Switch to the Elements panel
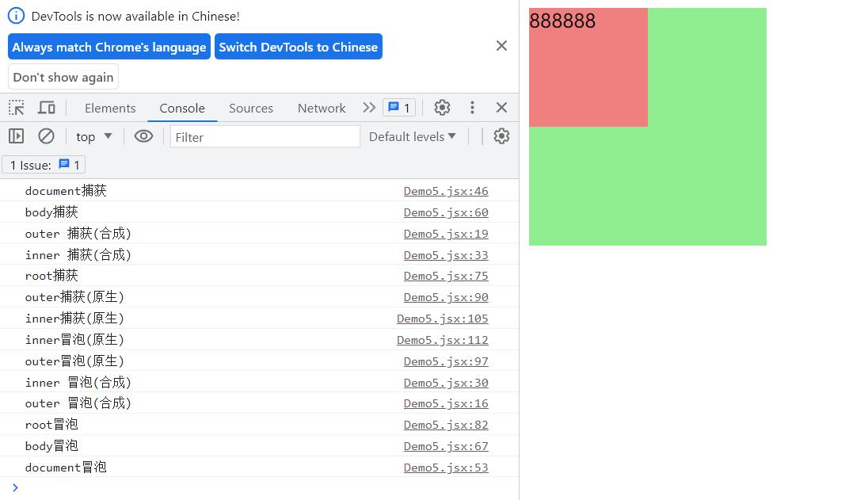This screenshot has height=500, width=868. click(110, 107)
